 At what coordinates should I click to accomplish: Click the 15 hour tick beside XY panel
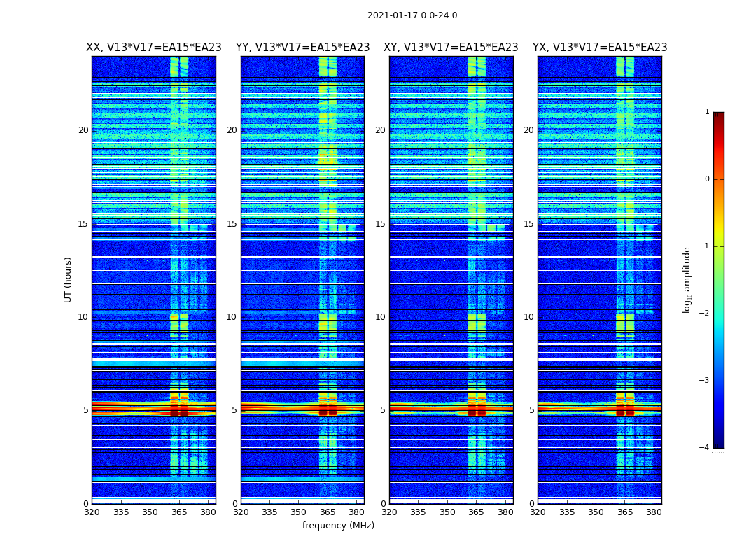381,224
